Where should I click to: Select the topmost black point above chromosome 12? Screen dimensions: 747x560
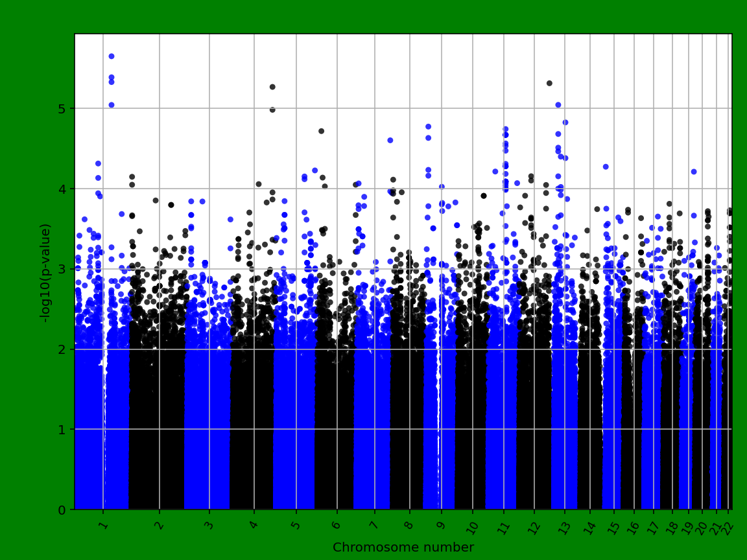(x=548, y=82)
